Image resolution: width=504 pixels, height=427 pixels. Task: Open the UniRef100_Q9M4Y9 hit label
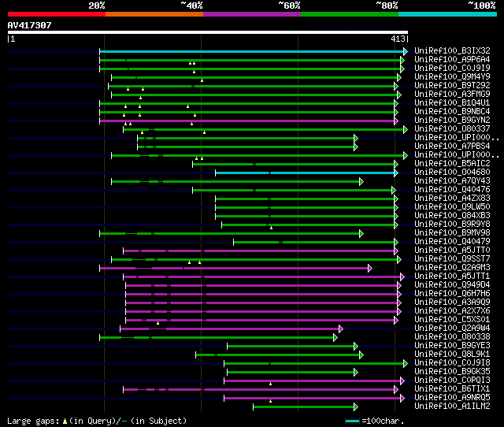[452, 77]
